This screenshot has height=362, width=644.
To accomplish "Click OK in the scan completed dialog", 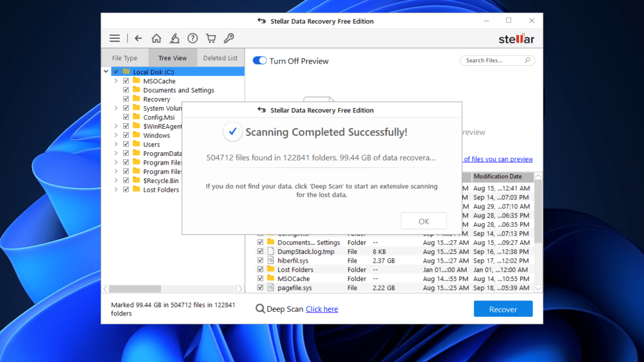I will 423,221.
